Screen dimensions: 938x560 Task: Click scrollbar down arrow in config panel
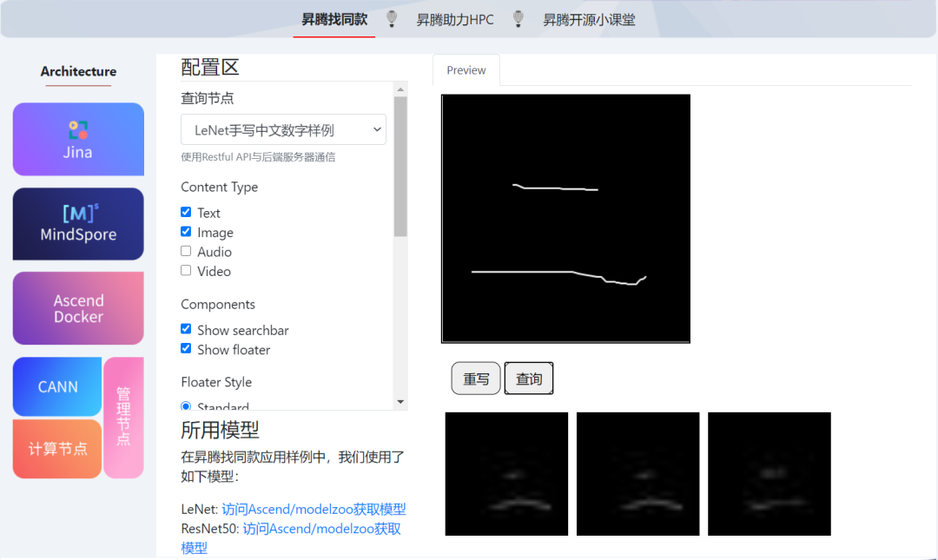400,402
